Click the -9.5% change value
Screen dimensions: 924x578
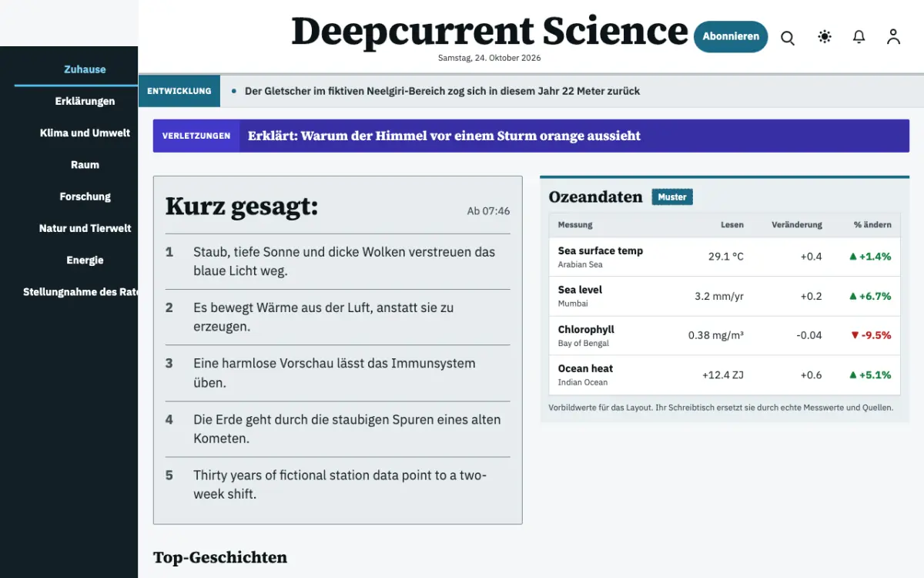(x=871, y=335)
